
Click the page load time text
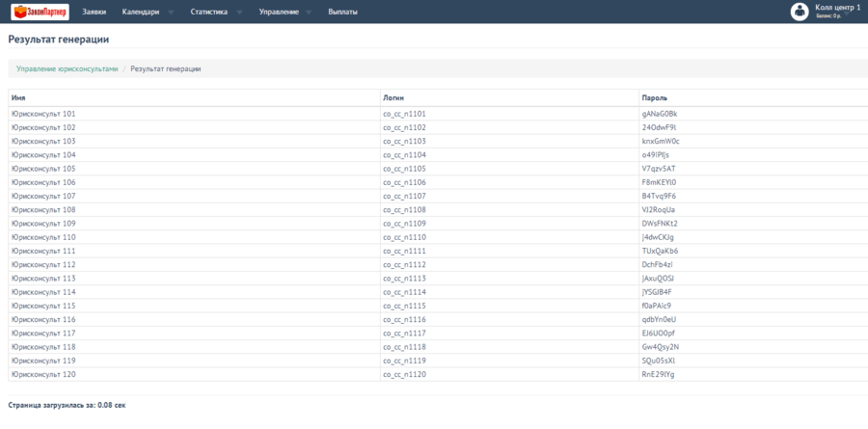(x=67, y=405)
